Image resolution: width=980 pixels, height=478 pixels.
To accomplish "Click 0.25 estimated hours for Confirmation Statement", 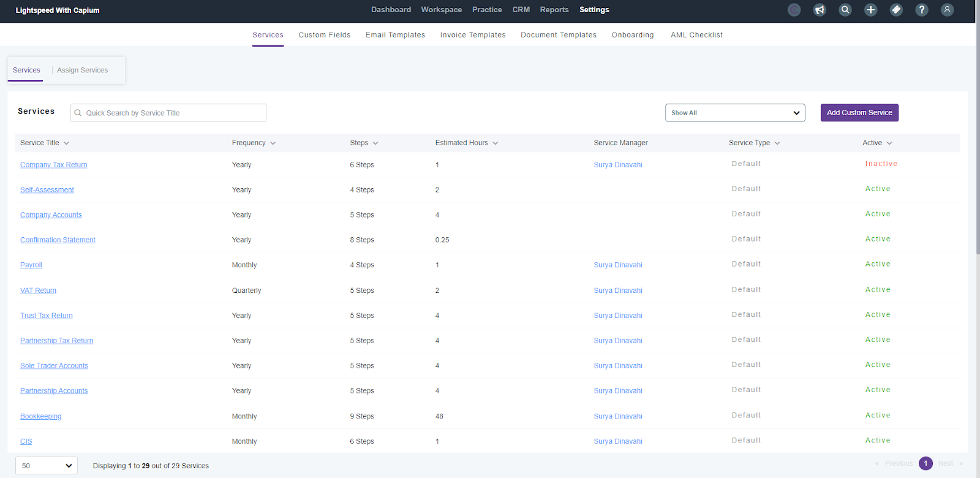I will click(x=442, y=240).
